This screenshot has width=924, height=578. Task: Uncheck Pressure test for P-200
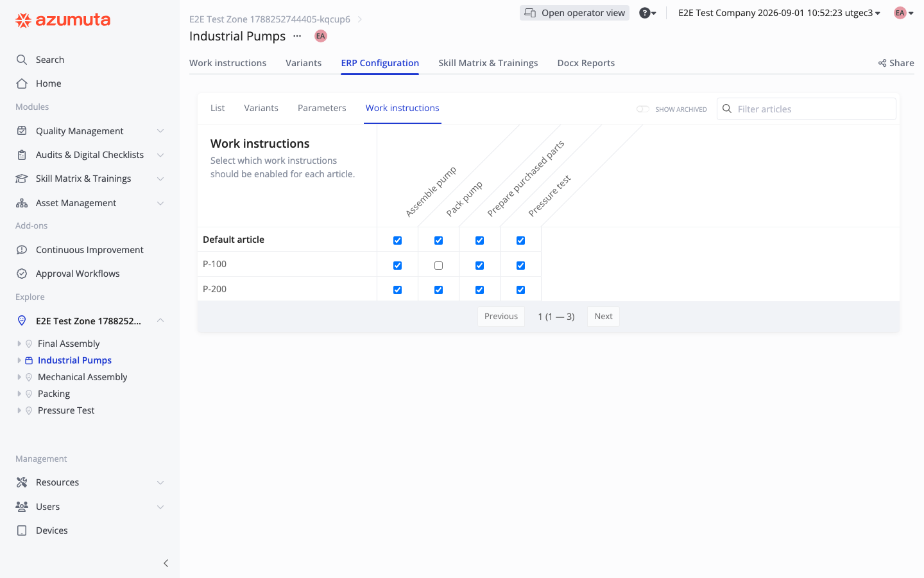pyautogui.click(x=520, y=290)
